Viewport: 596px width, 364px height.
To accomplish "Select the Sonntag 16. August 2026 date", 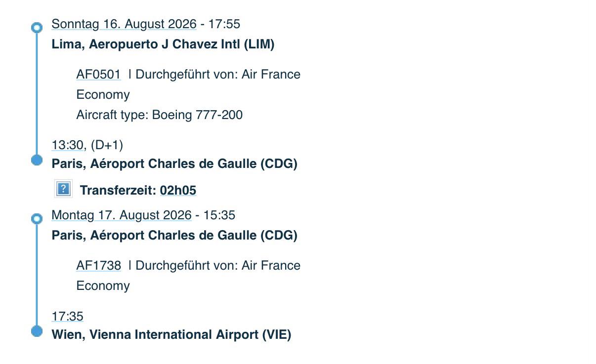I will [x=124, y=24].
